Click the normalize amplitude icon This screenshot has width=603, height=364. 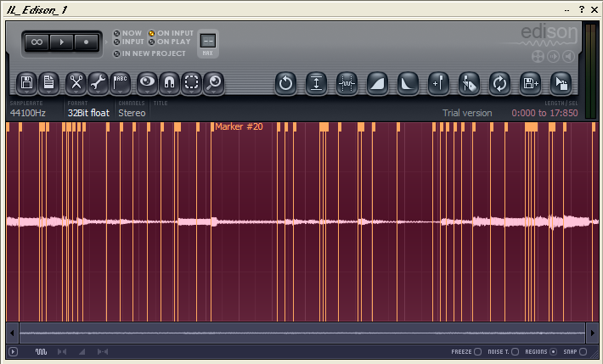pyautogui.click(x=316, y=83)
